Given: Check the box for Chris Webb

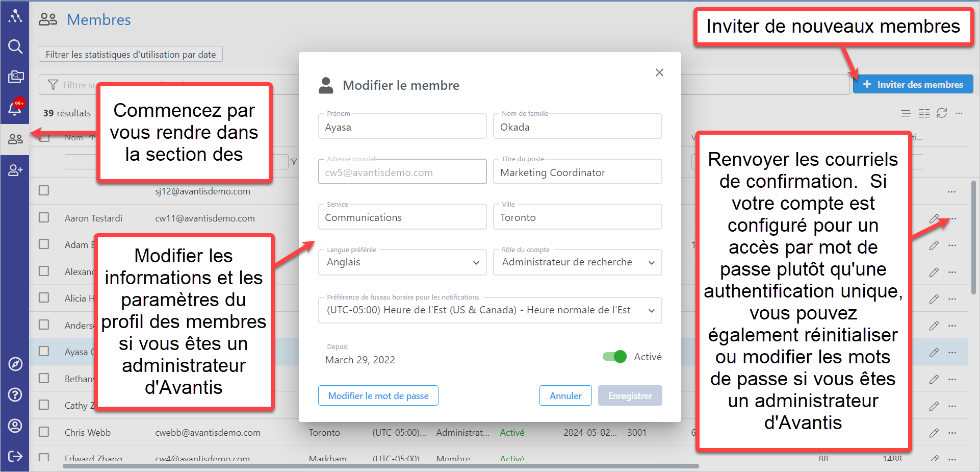Looking at the screenshot, I should [44, 432].
